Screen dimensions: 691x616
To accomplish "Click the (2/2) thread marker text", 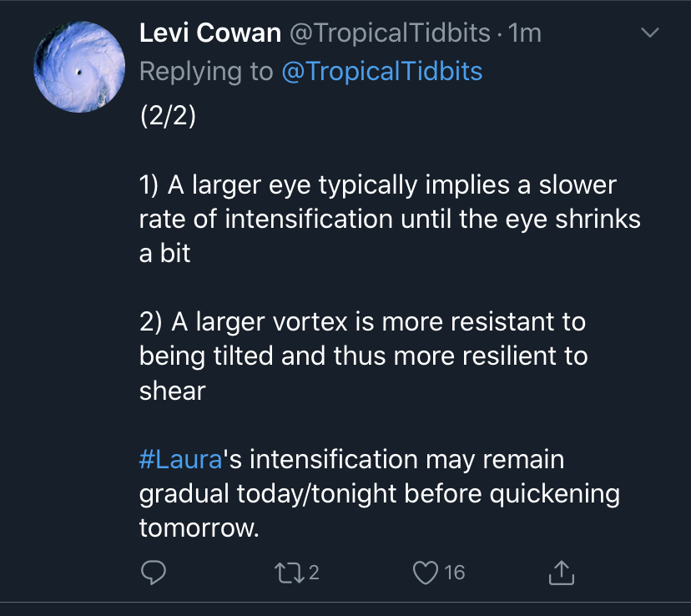I will click(x=168, y=115).
